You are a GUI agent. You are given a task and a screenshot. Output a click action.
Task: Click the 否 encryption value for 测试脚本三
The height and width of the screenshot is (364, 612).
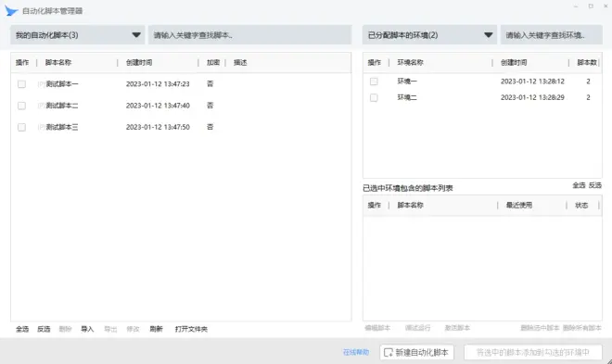pos(210,127)
